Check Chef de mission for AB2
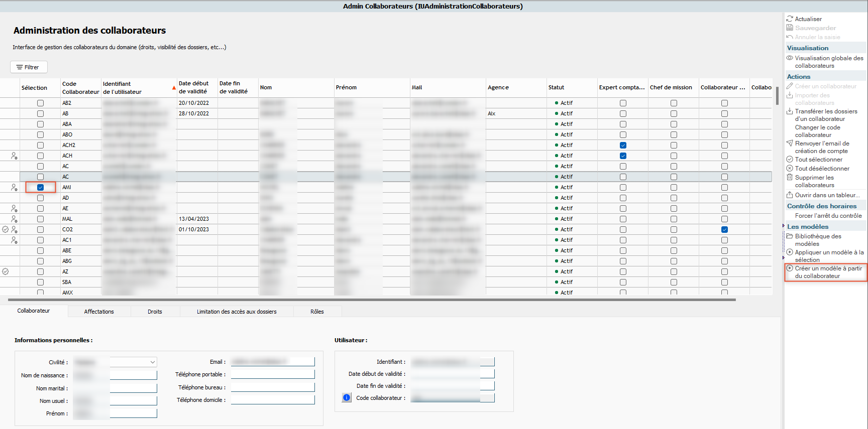This screenshot has height=429, width=868. tap(674, 103)
